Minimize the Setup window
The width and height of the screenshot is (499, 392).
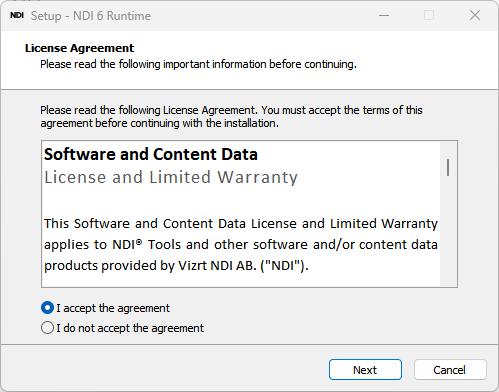(x=384, y=15)
